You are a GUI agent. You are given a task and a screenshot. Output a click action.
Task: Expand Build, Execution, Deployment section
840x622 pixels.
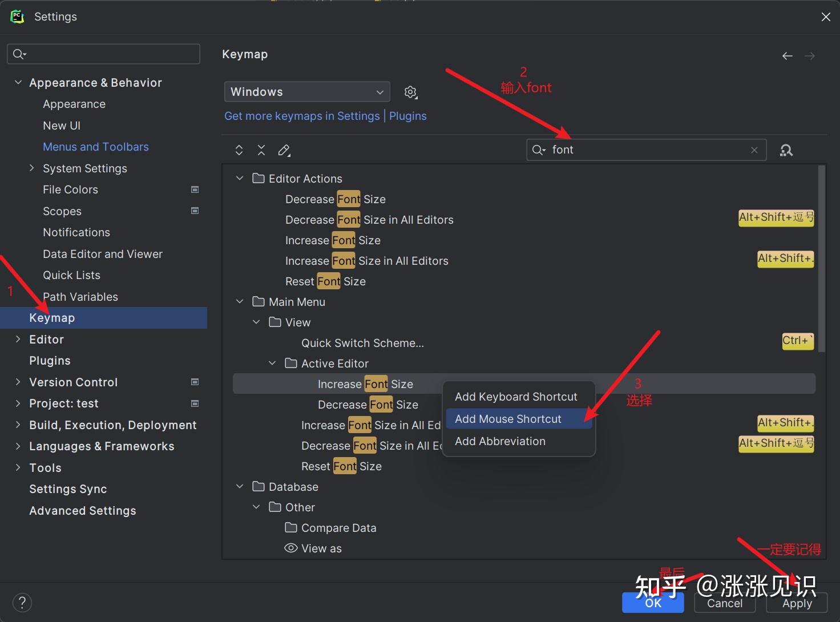18,425
